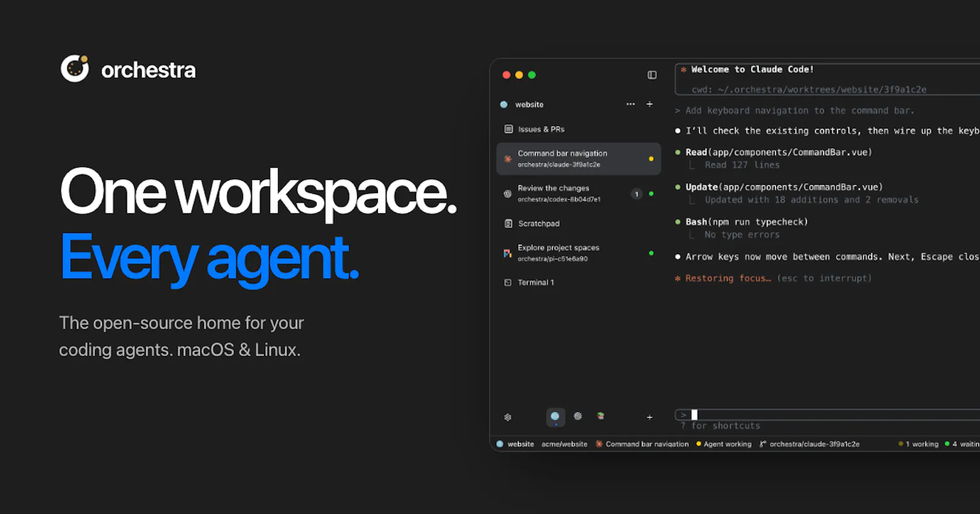Click the 1 working indicator in status bar
This screenshot has height=514, width=980.
click(x=918, y=444)
